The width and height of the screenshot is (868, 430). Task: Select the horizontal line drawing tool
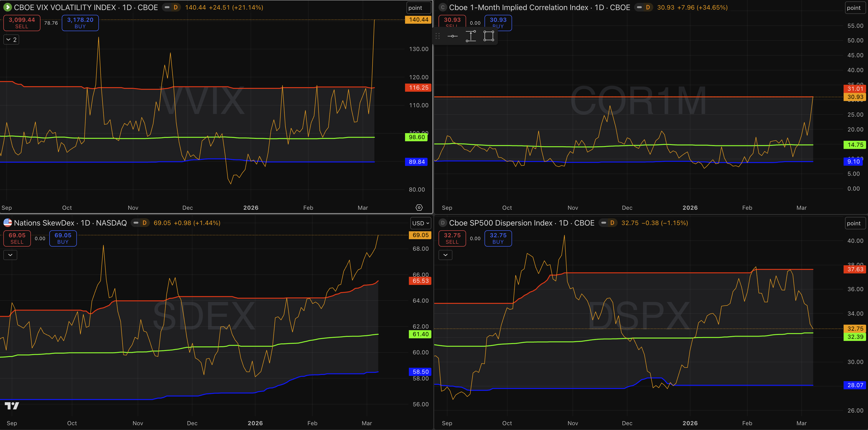pos(452,36)
